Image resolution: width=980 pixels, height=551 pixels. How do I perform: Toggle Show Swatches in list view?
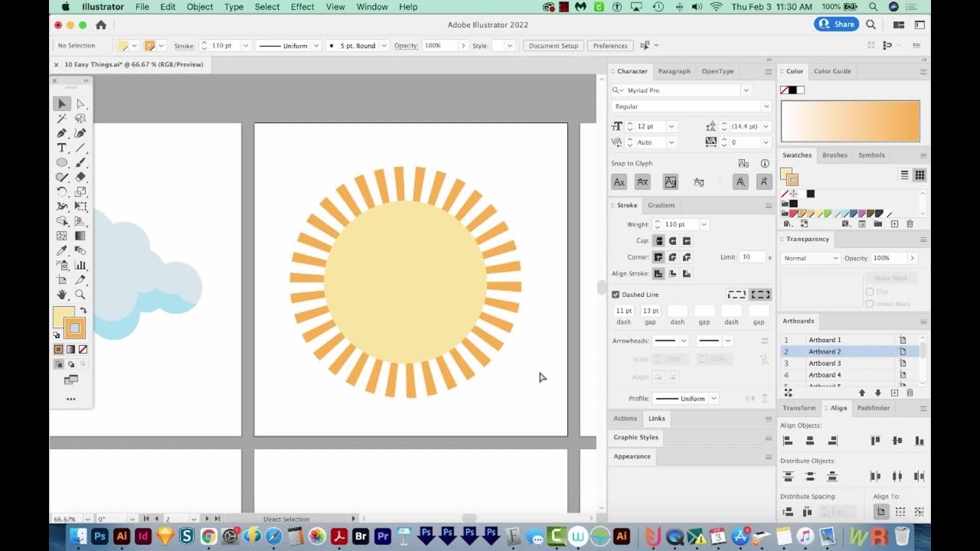pyautogui.click(x=904, y=175)
